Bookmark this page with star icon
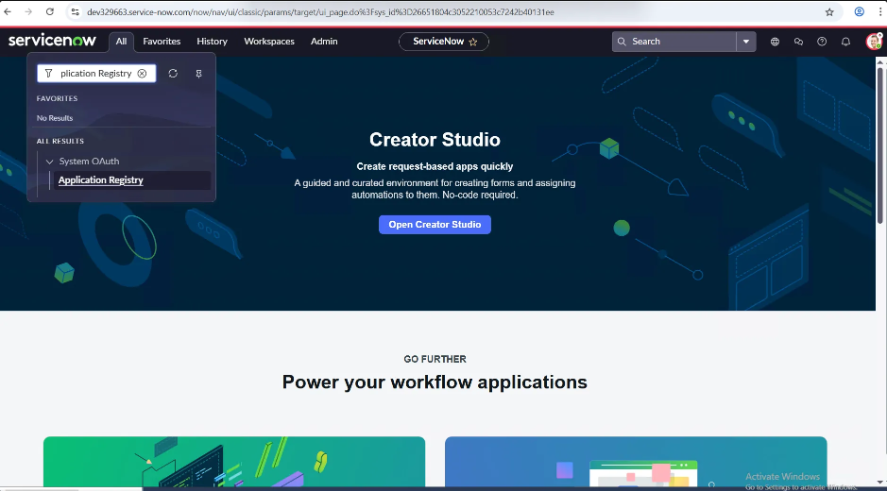The height and width of the screenshot is (491, 887). point(829,12)
